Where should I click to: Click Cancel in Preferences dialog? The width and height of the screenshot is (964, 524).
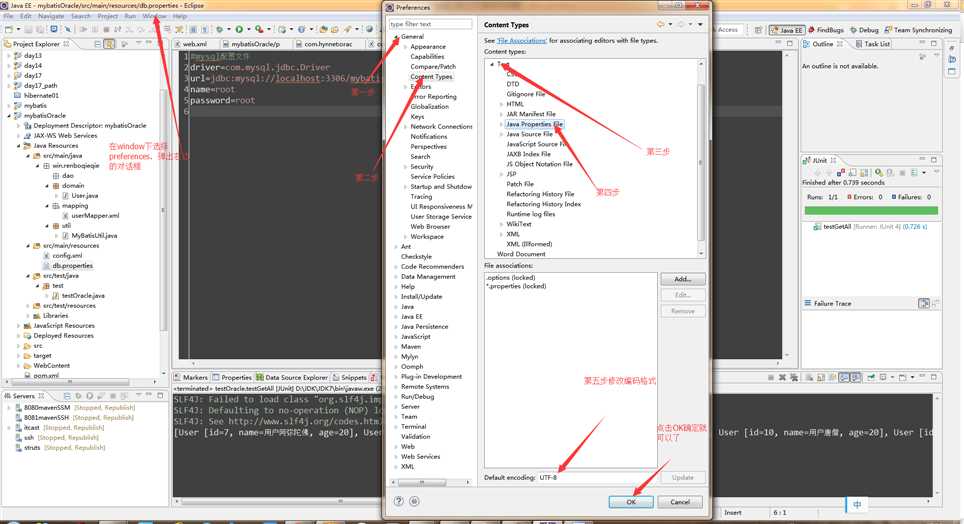[680, 502]
